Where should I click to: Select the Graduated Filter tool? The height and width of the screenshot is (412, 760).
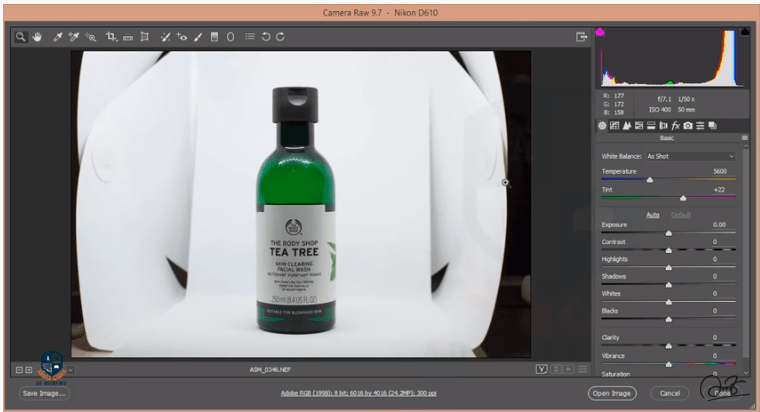coord(214,37)
